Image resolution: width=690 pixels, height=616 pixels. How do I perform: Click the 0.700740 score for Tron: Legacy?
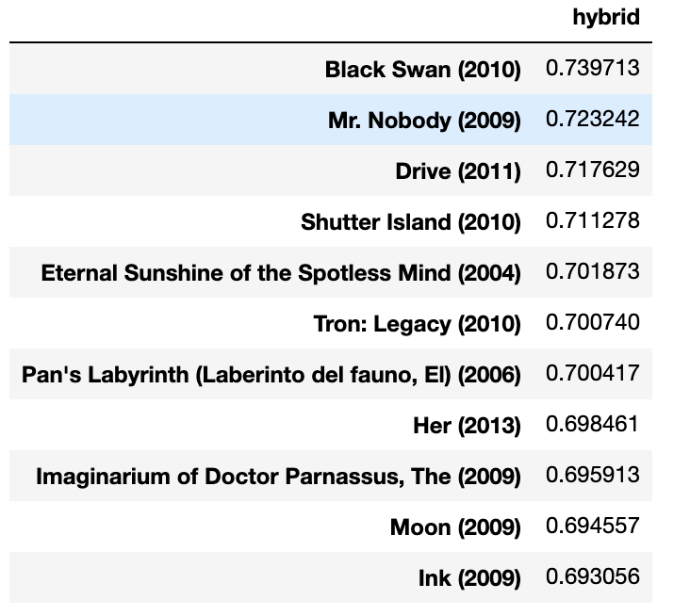point(592,323)
